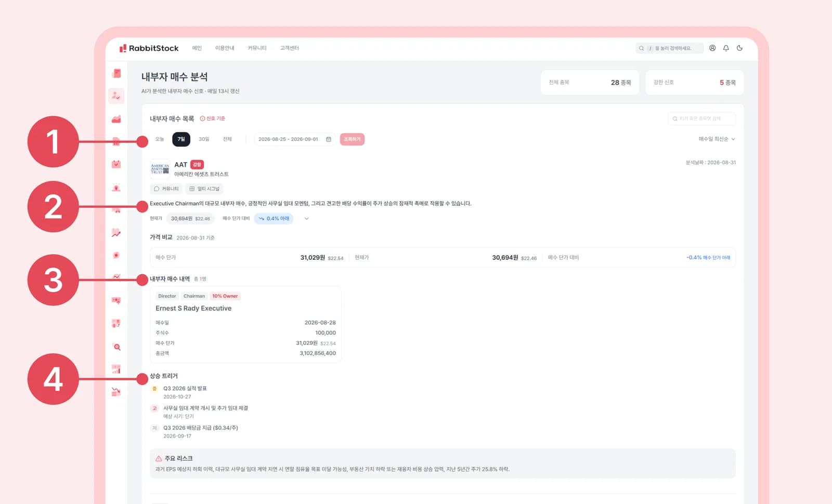The width and height of the screenshot is (832, 504).
Task: Open notifications bell icon
Action: 726,48
